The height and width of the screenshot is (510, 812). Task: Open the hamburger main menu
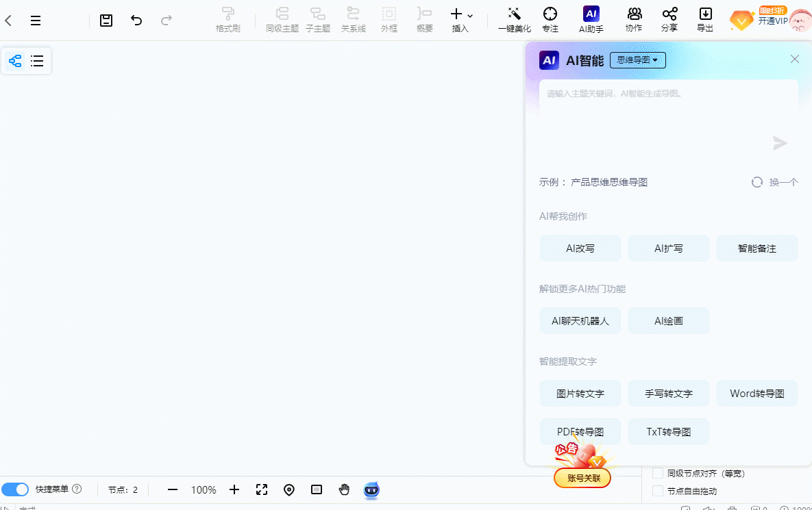click(x=35, y=21)
